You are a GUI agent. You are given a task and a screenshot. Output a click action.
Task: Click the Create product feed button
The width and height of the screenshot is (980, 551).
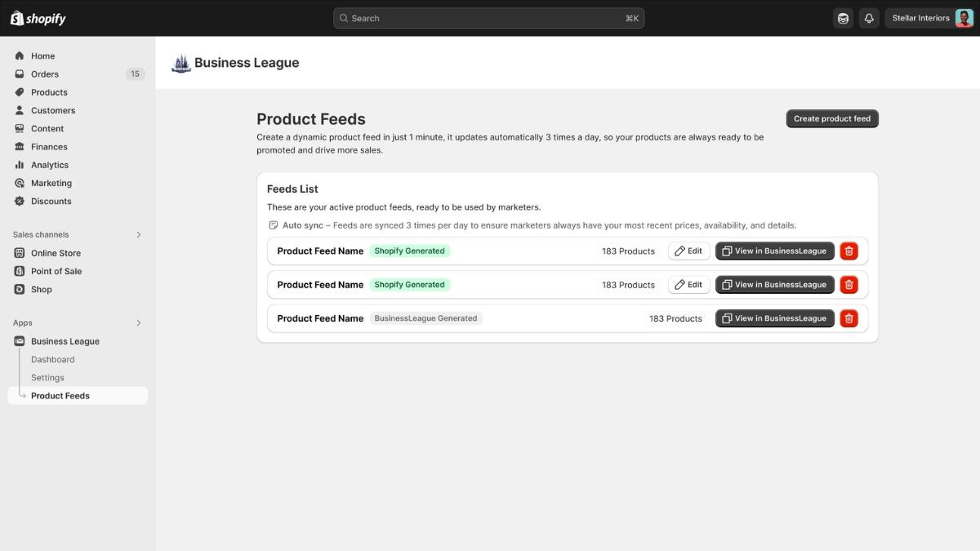pos(831,118)
